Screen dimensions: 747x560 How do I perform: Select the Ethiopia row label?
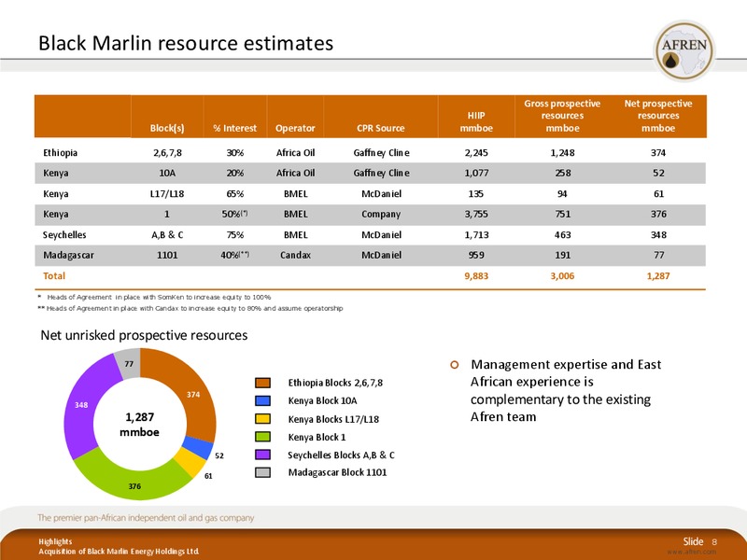tap(60, 153)
